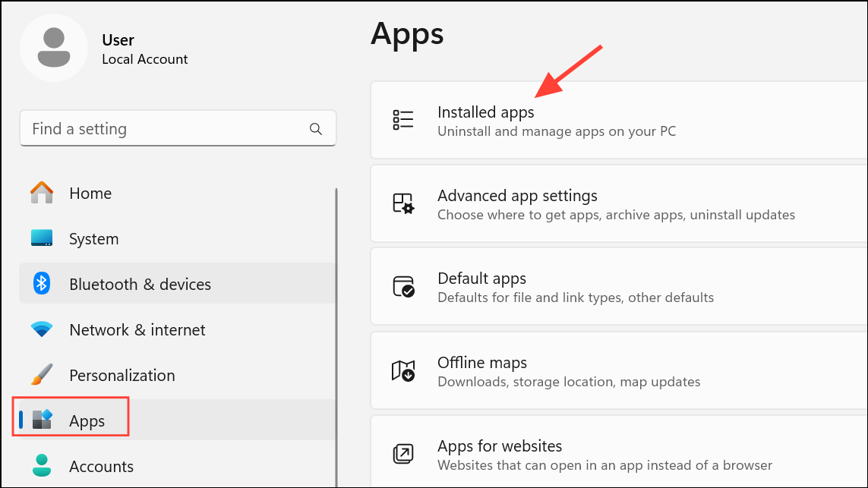Click the Bluetooth icon in sidebar

click(x=42, y=284)
